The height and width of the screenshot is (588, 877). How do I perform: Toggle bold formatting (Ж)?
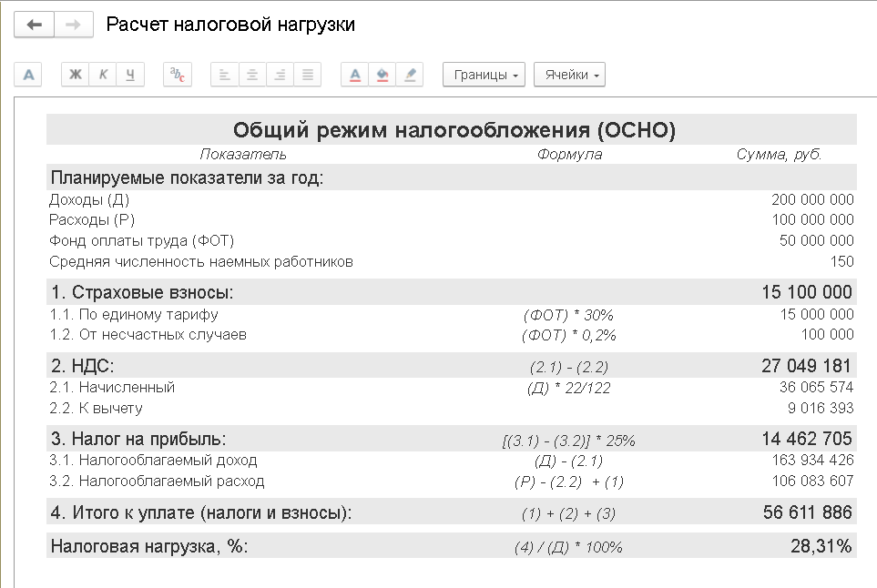pos(76,75)
